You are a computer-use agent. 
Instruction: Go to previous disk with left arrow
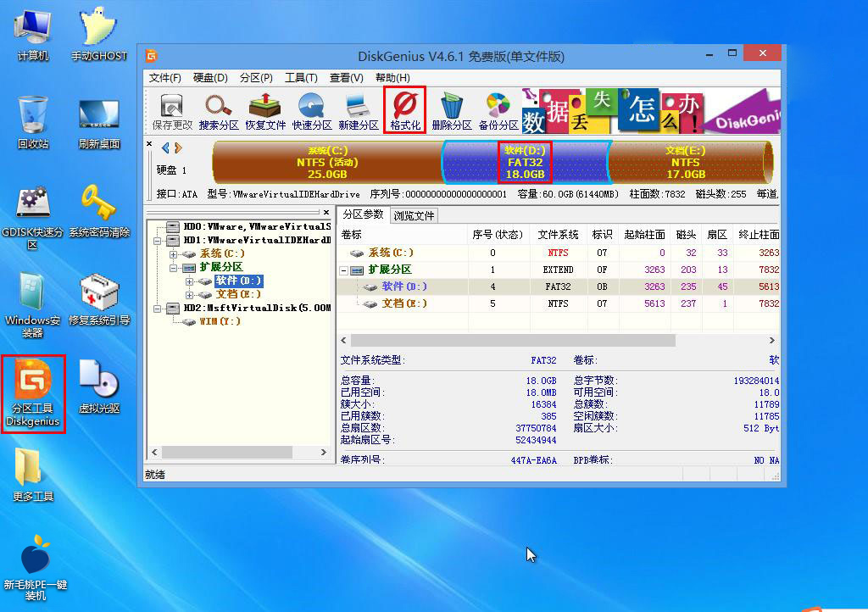(x=165, y=147)
